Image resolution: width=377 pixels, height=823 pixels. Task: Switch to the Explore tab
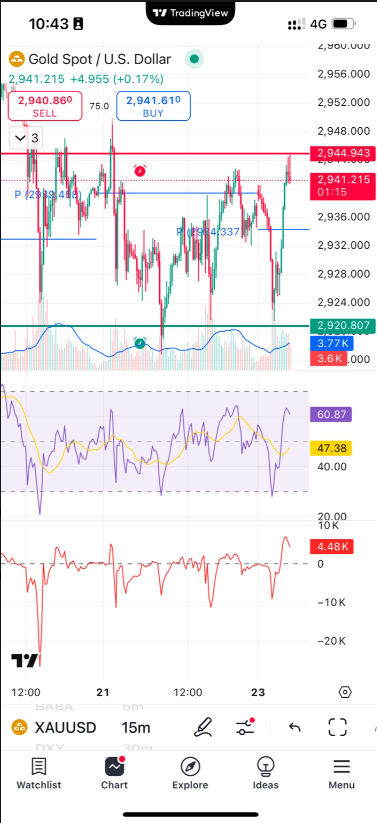[190, 774]
